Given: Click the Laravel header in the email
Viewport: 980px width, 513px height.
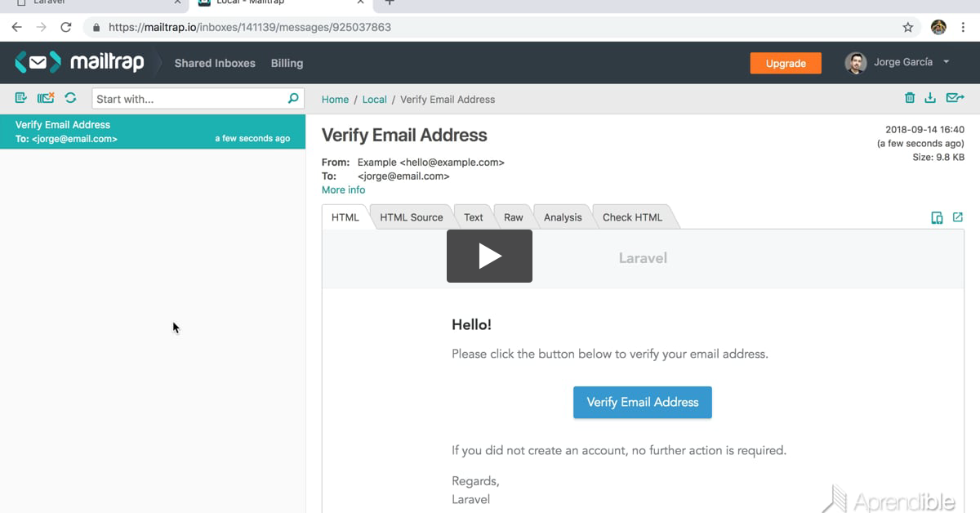Looking at the screenshot, I should pyautogui.click(x=643, y=258).
